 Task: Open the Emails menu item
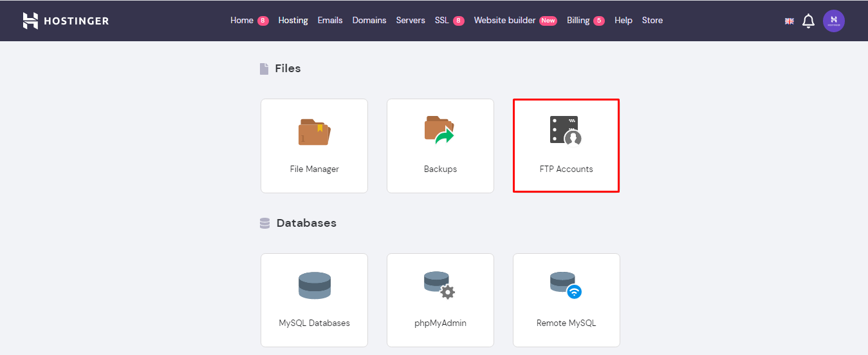point(330,21)
